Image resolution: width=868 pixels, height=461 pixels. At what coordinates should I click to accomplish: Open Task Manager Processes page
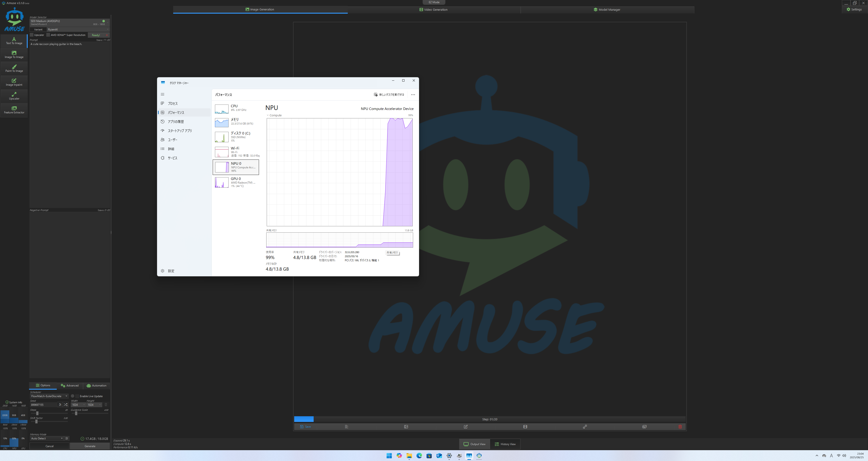pos(184,104)
